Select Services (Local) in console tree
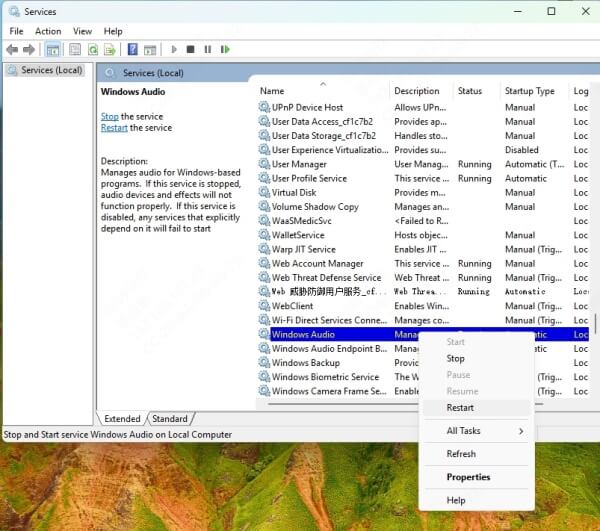The width and height of the screenshot is (600, 531). point(46,70)
